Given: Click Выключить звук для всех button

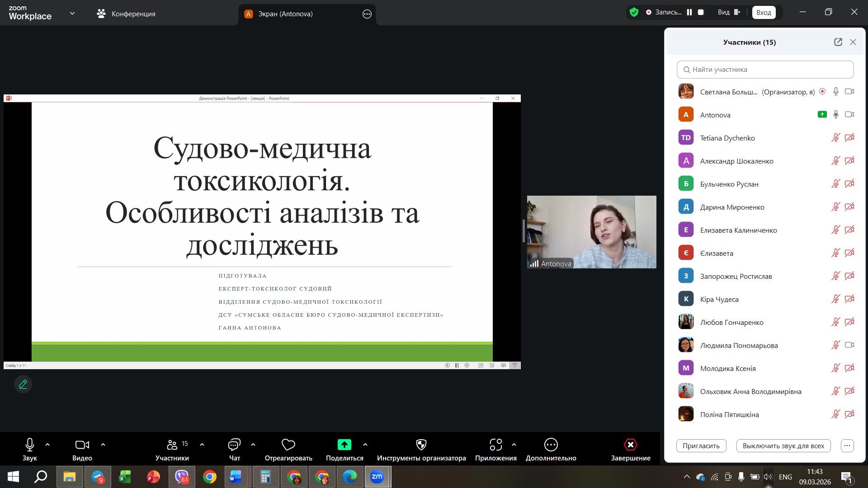Looking at the screenshot, I should [783, 446].
